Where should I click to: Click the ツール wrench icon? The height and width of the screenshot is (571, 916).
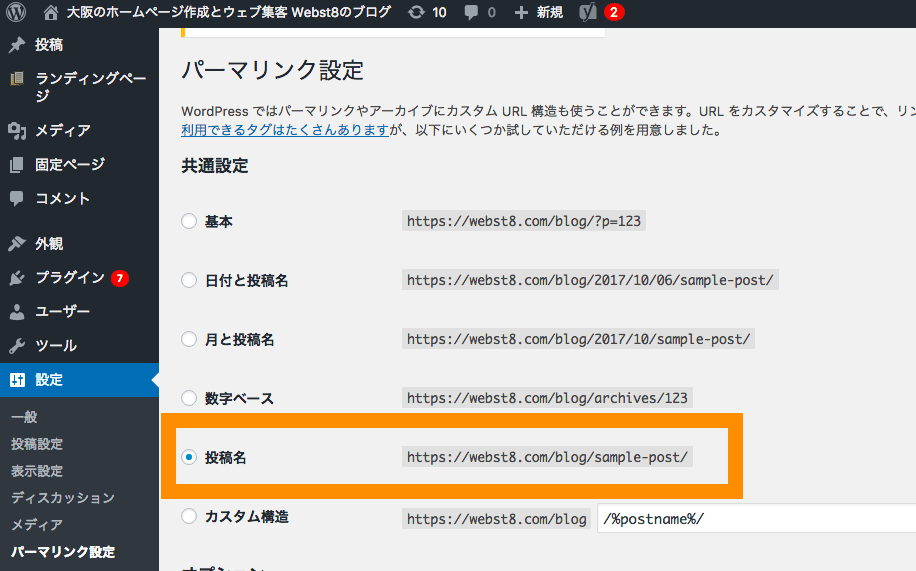17,345
